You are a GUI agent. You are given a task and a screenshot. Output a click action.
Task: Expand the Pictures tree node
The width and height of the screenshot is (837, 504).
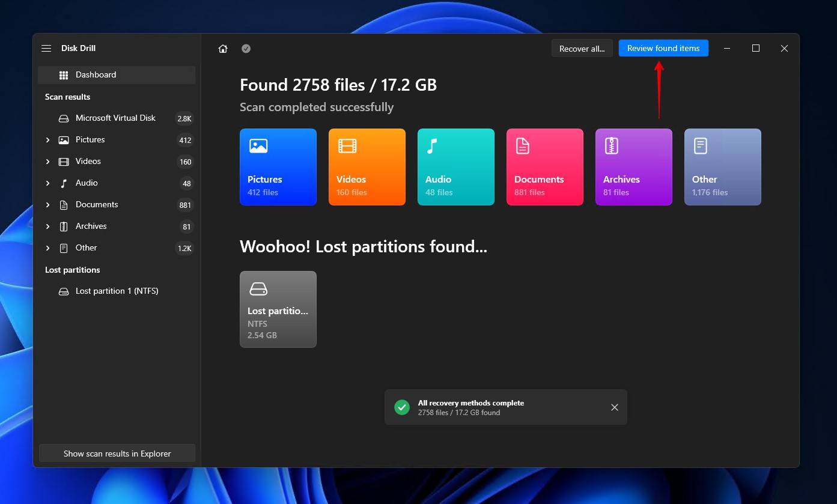click(x=47, y=140)
